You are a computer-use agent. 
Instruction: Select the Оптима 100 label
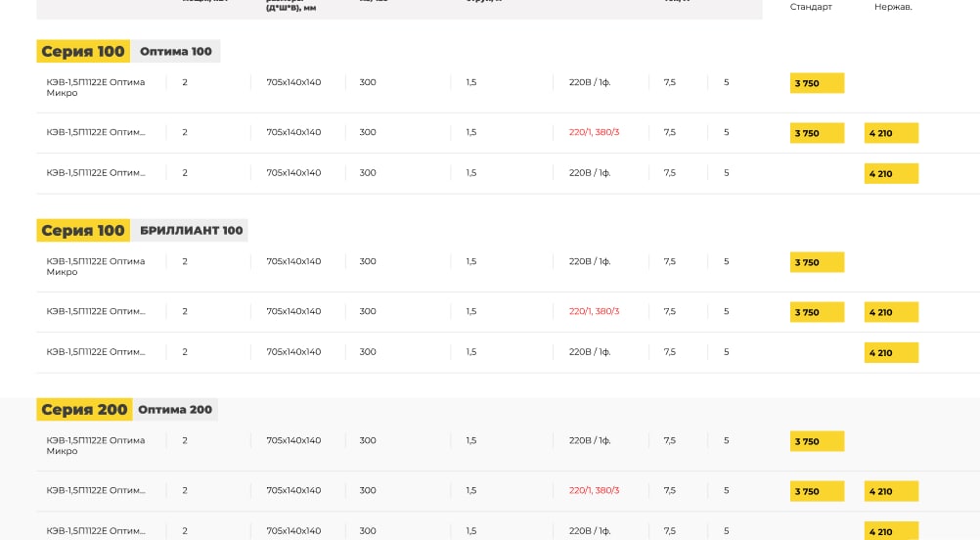coord(176,51)
